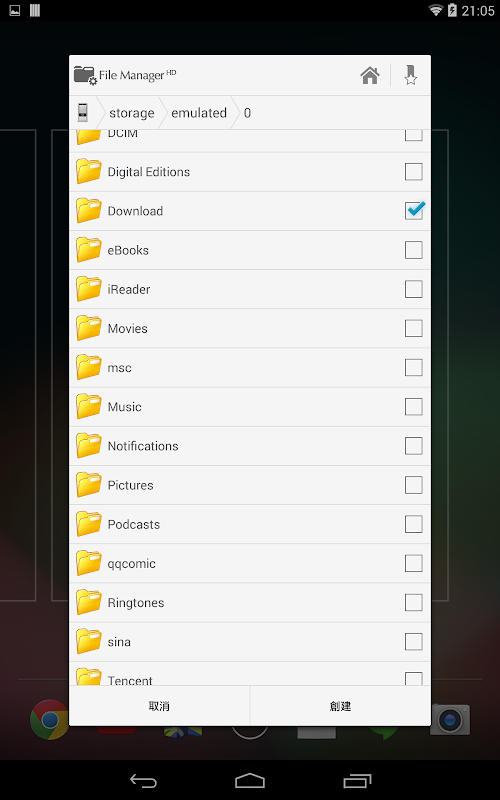Open the msc folder icon
Screen dimensions: 500x800
click(x=89, y=367)
